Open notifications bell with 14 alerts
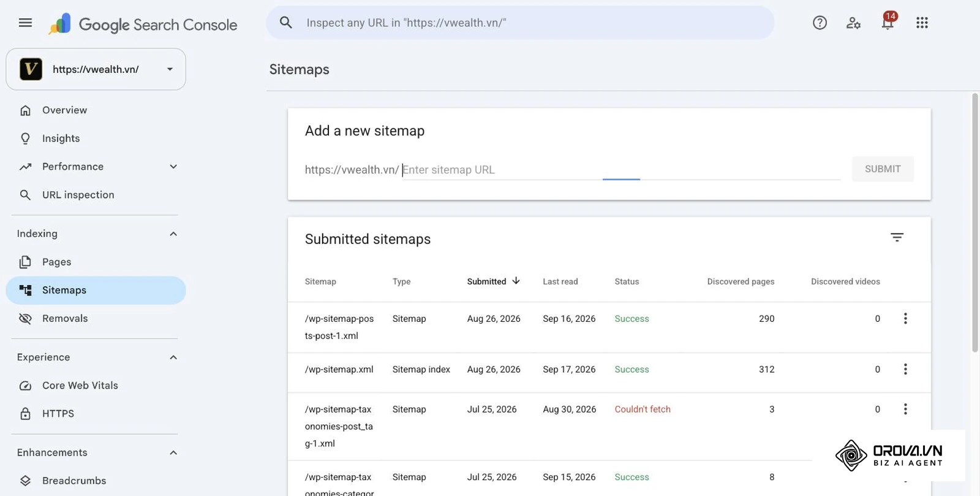Screen dimensions: 980x496 (x=888, y=21)
